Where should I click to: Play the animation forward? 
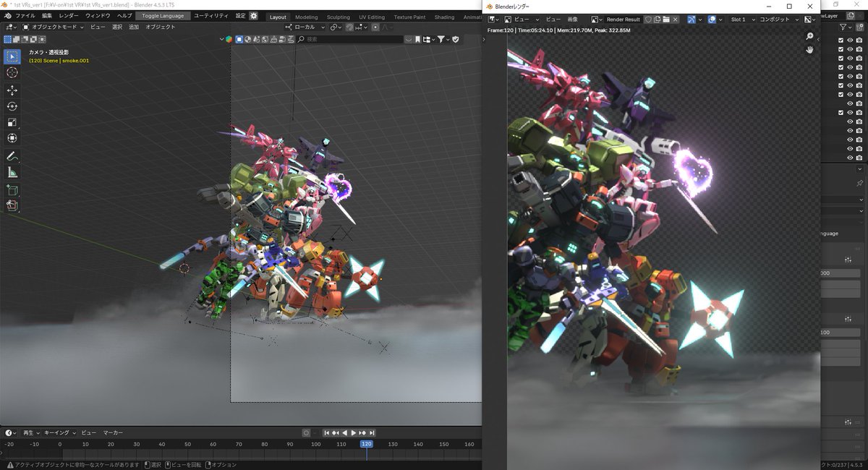tap(354, 433)
